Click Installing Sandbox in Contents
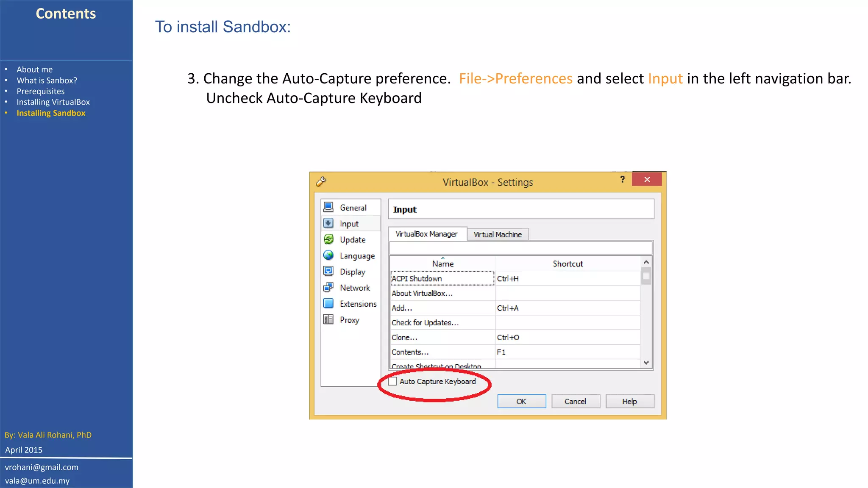The height and width of the screenshot is (488, 868). point(51,113)
